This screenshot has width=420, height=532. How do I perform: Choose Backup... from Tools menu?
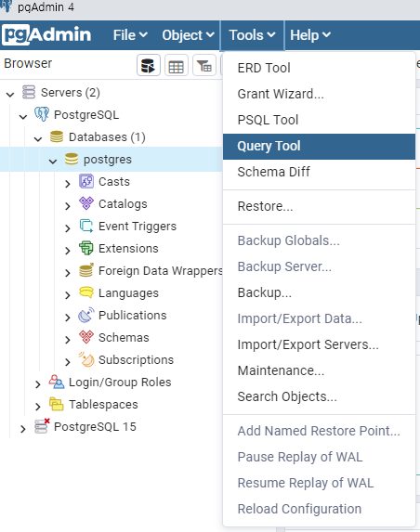[x=319, y=292]
